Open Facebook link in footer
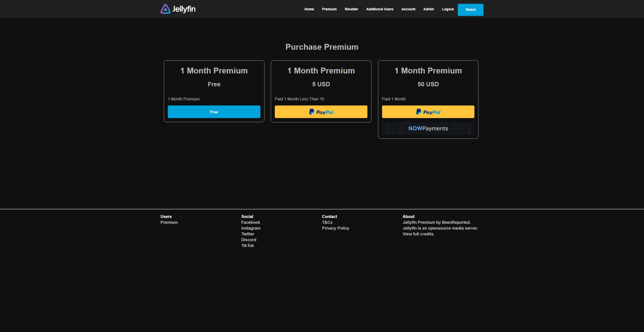The image size is (644, 332). (x=250, y=222)
